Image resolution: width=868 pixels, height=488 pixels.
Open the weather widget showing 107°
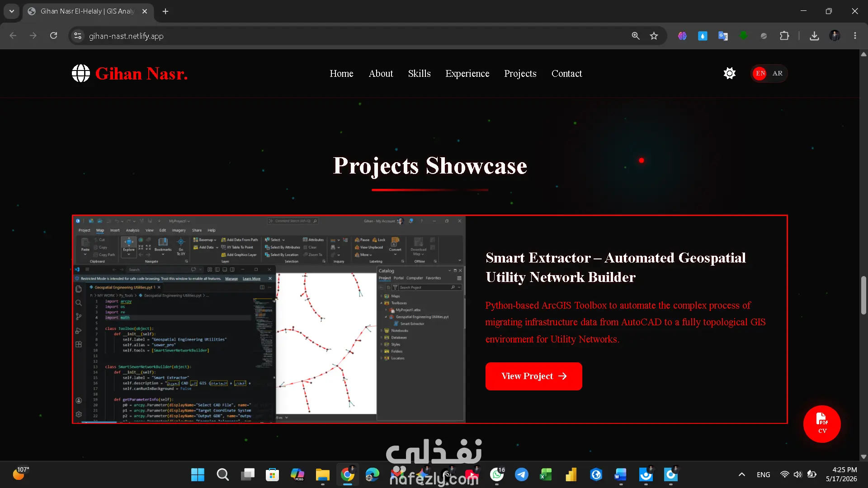click(20, 474)
